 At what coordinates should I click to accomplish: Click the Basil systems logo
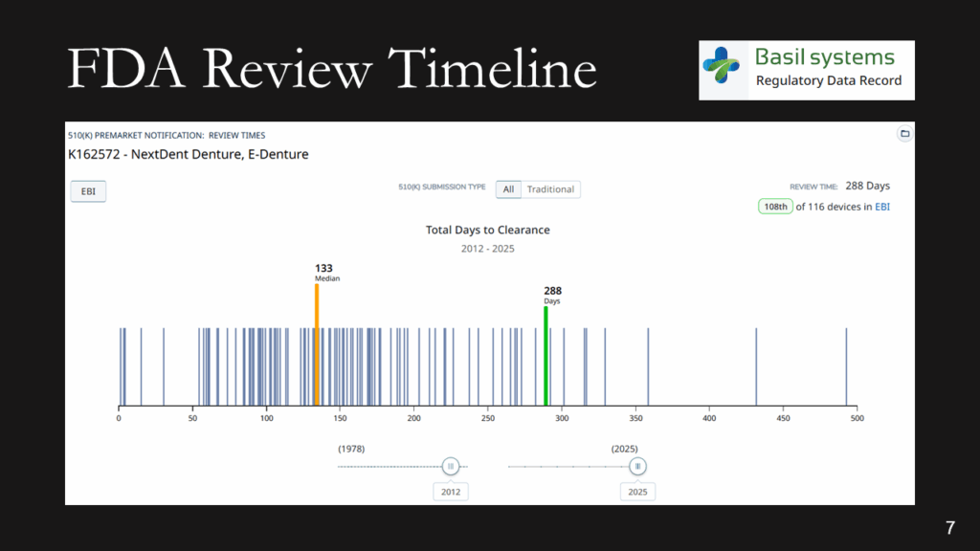coord(806,69)
